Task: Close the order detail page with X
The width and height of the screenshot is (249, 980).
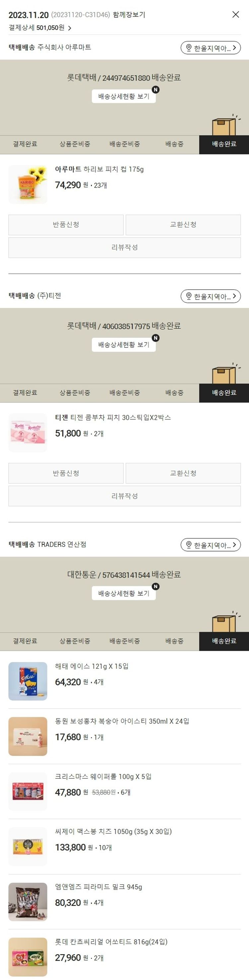Action: (x=236, y=15)
